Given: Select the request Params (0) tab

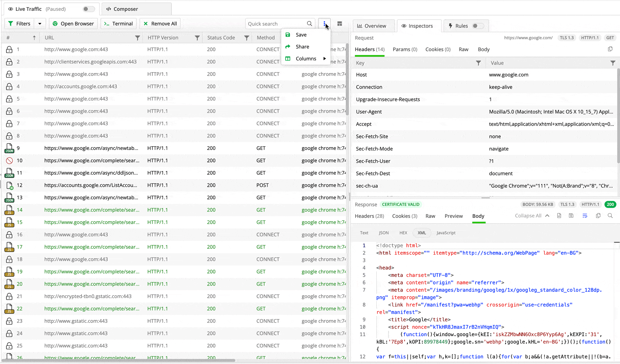Looking at the screenshot, I should (x=405, y=50).
